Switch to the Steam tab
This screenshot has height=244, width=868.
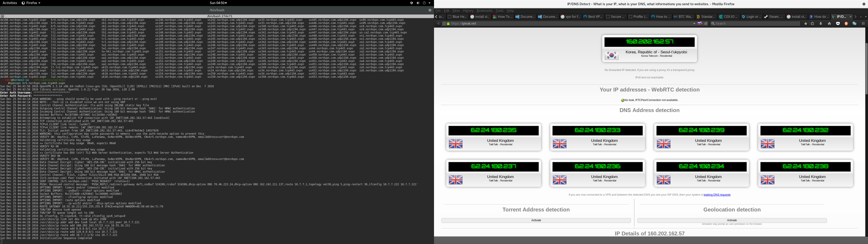(x=774, y=17)
